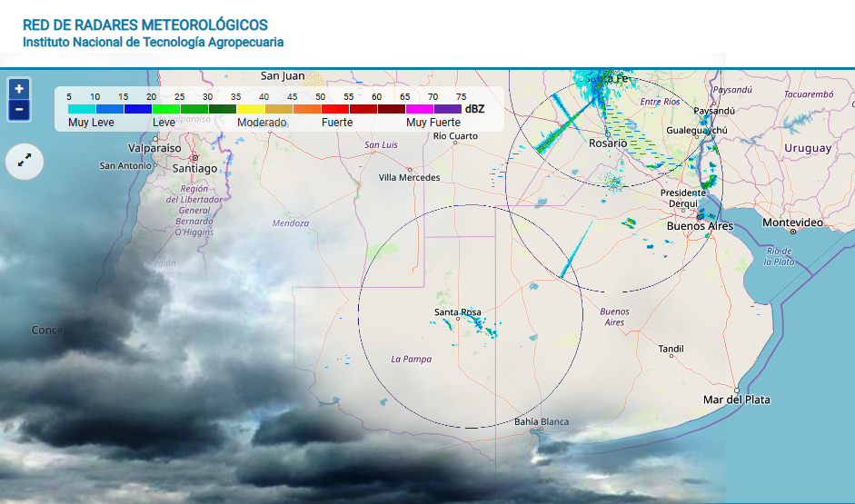Follow the Instituto Nacional de Tecnología Agropecuaria link
The width and height of the screenshot is (855, 504).
click(x=153, y=42)
